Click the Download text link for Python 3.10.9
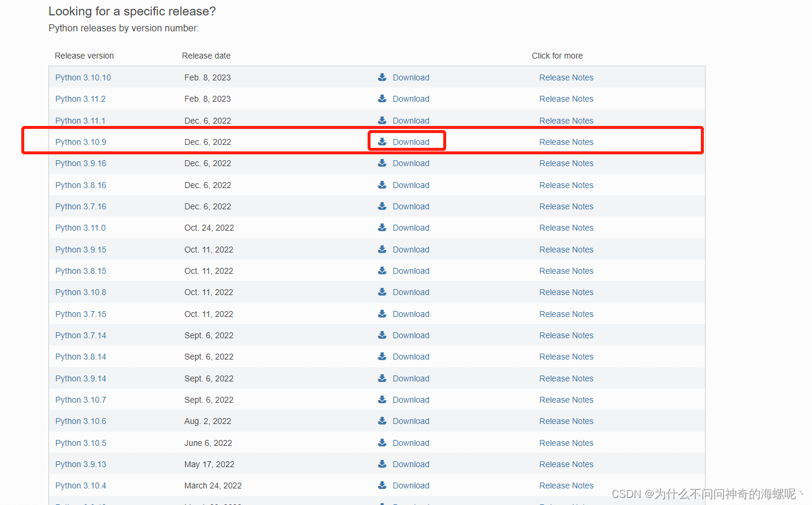The height and width of the screenshot is (505, 812). 411,142
